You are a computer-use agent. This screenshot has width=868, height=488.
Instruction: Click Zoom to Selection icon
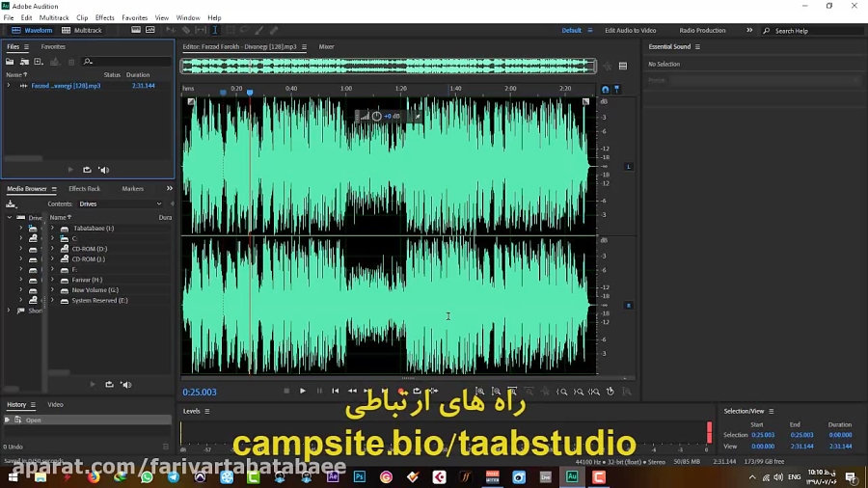594,392
